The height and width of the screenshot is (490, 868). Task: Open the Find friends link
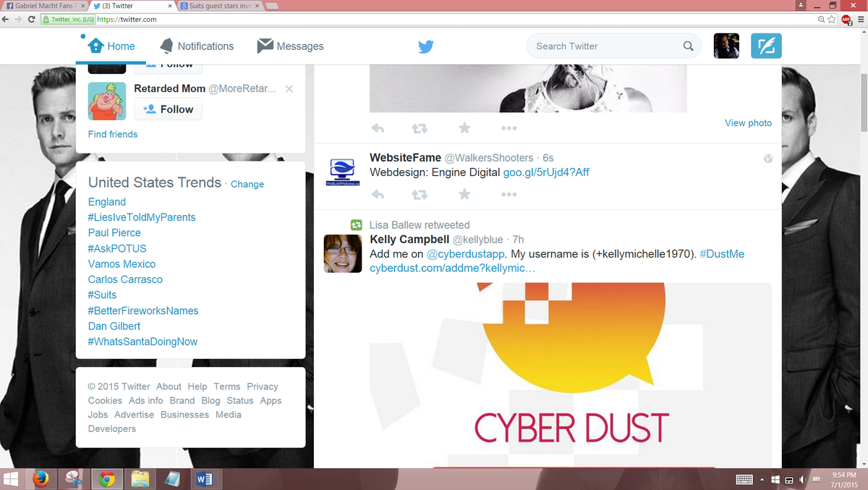click(113, 134)
